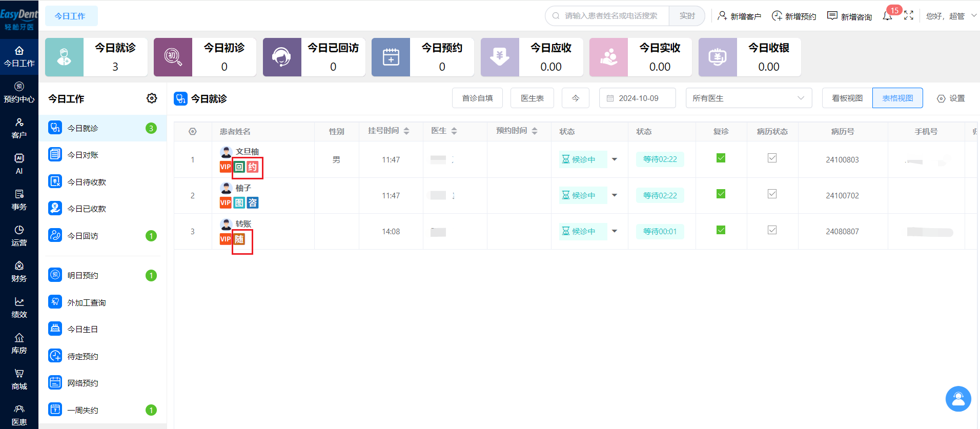Click the 今 today button

[x=576, y=98]
